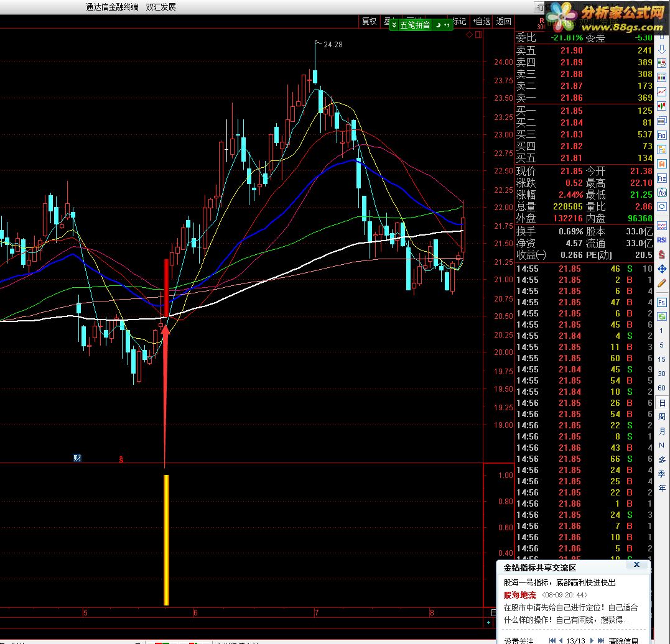Open the 复权 price adjustment menu
Screen dimensions: 670x644
[369, 21]
